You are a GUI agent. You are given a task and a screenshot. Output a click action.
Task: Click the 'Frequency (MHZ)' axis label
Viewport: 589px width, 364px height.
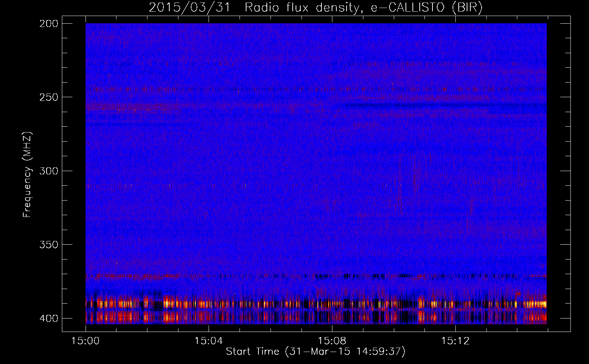pyautogui.click(x=27, y=175)
